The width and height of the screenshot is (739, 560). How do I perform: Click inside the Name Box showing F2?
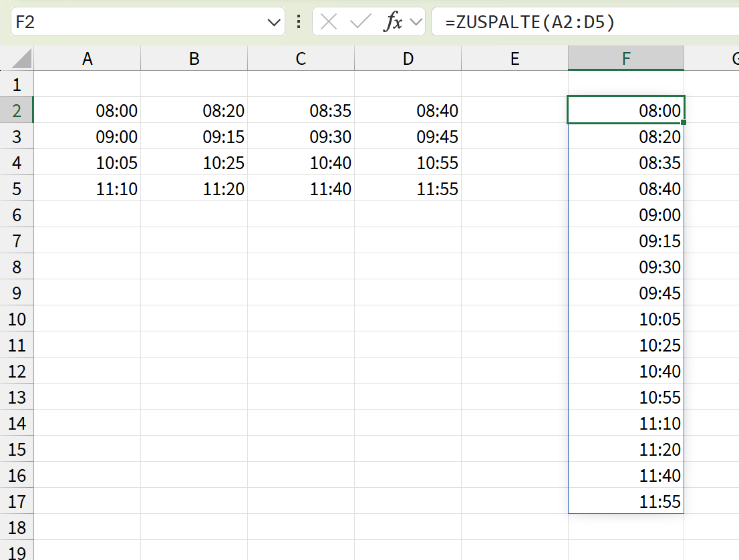[x=134, y=22]
